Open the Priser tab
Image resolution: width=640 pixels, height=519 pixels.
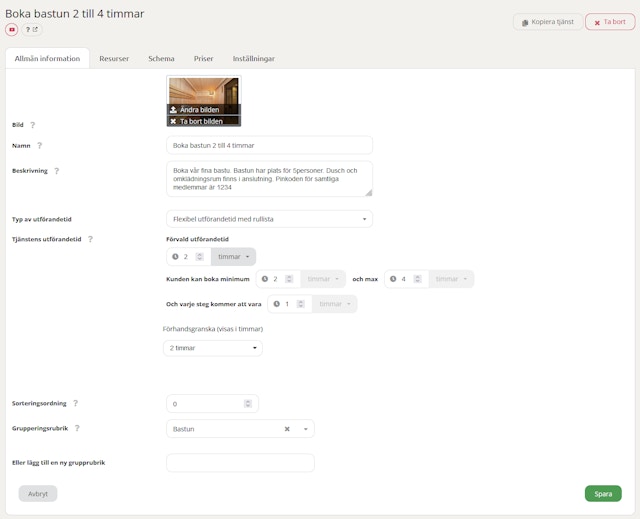[x=203, y=59]
